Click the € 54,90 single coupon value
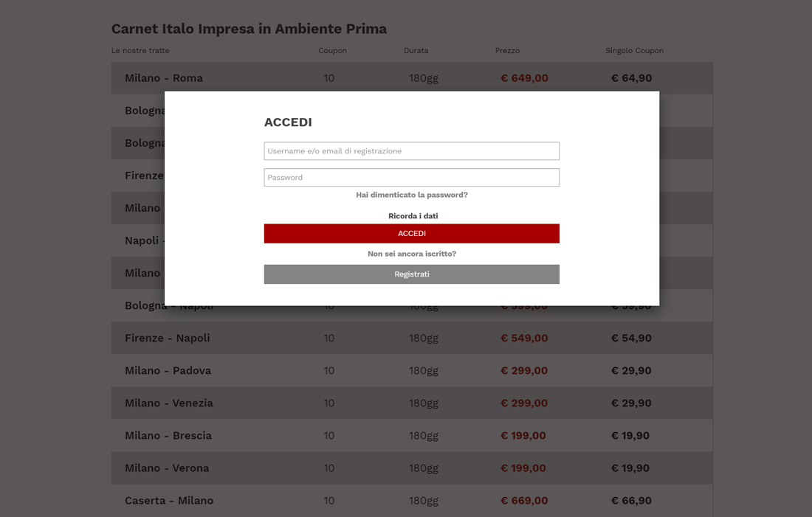This screenshot has height=517, width=812. (631, 338)
